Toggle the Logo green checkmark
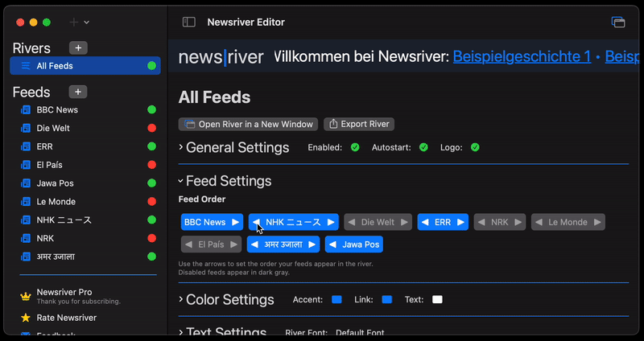This screenshot has width=644, height=341. click(x=475, y=147)
